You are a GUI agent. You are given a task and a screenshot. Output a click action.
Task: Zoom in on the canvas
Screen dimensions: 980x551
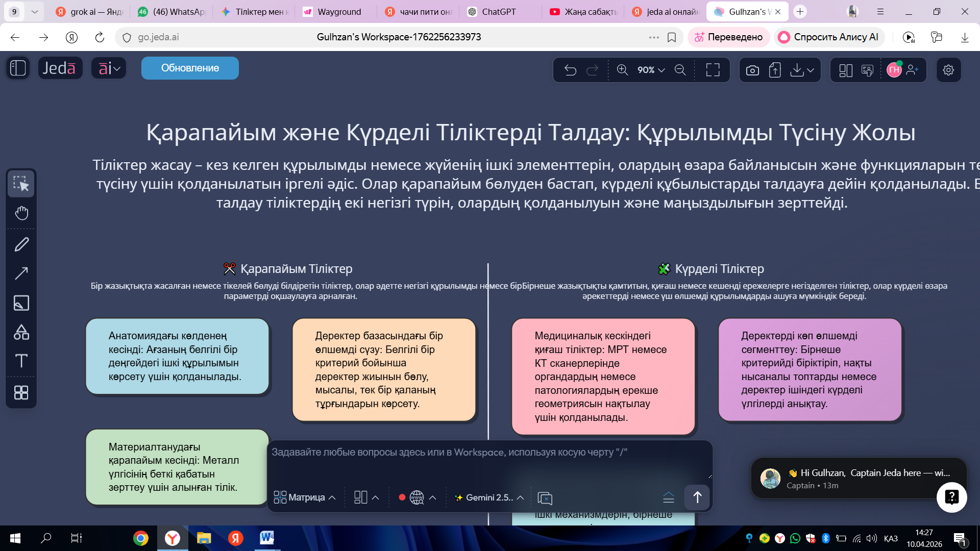coord(622,70)
